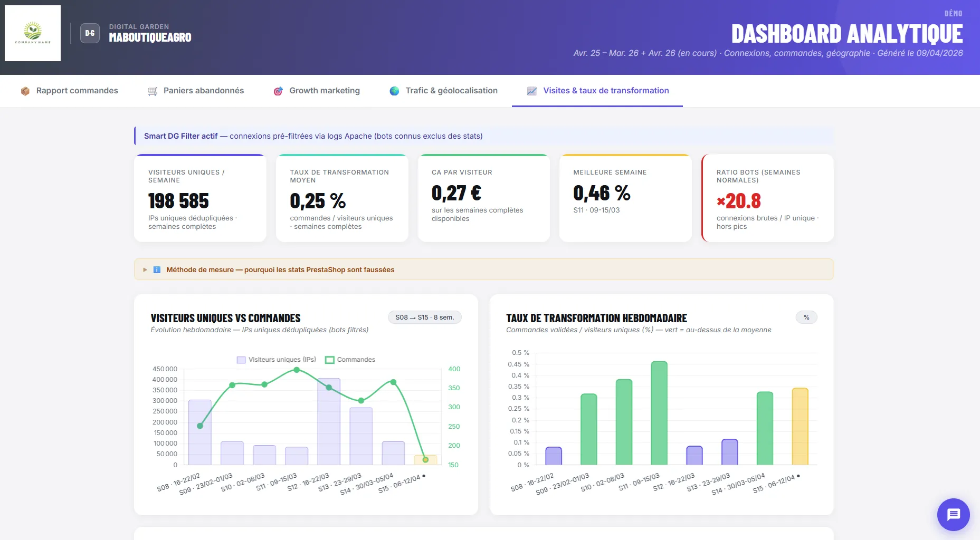Click the globe icon of Trafic & géolocalisation
The width and height of the screenshot is (980, 540).
(394, 91)
